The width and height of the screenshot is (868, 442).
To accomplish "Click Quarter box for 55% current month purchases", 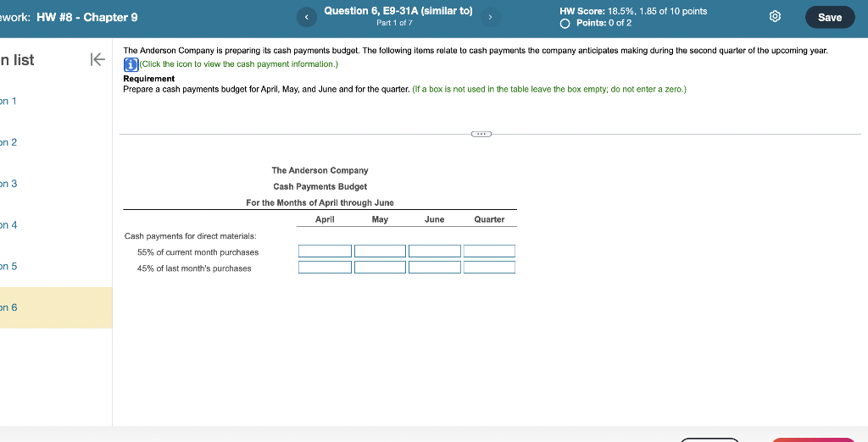I will tap(489, 251).
